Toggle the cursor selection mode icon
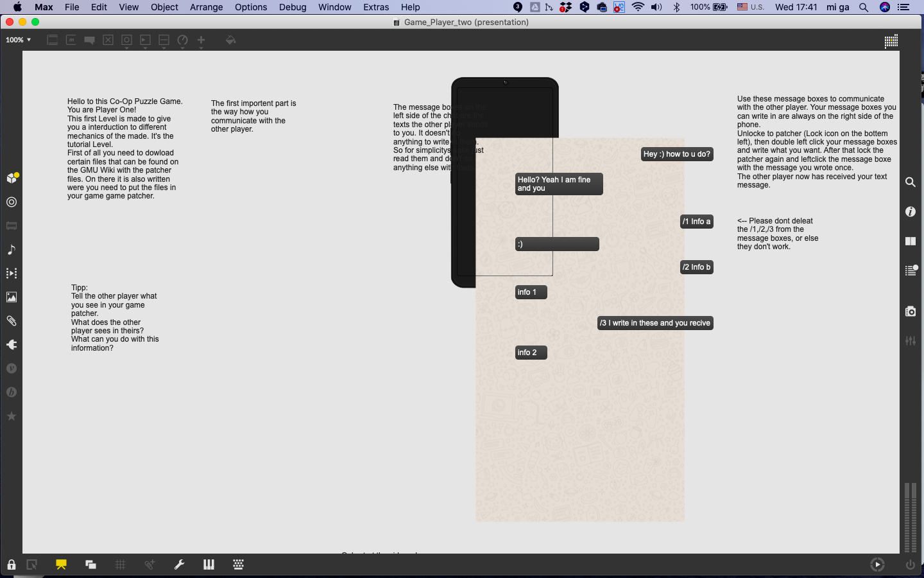 point(31,565)
